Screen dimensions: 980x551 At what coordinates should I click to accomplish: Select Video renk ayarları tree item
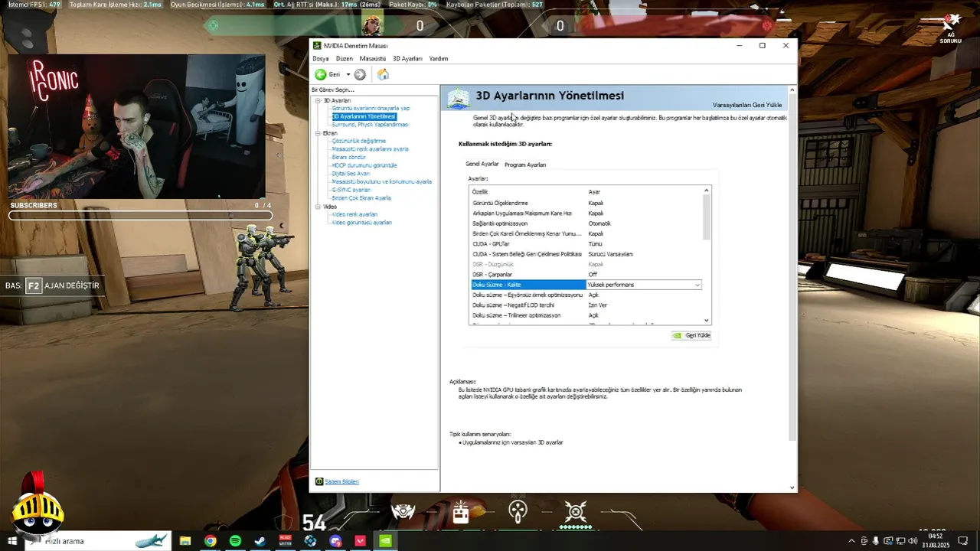click(354, 214)
